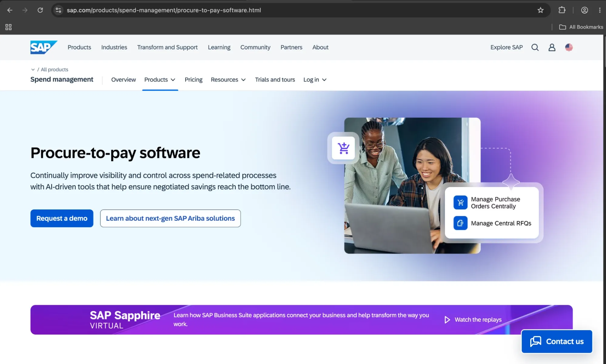Click Learn about next-gen SAP Ariba solutions
Viewport: 606px width, 364px height.
(x=170, y=218)
